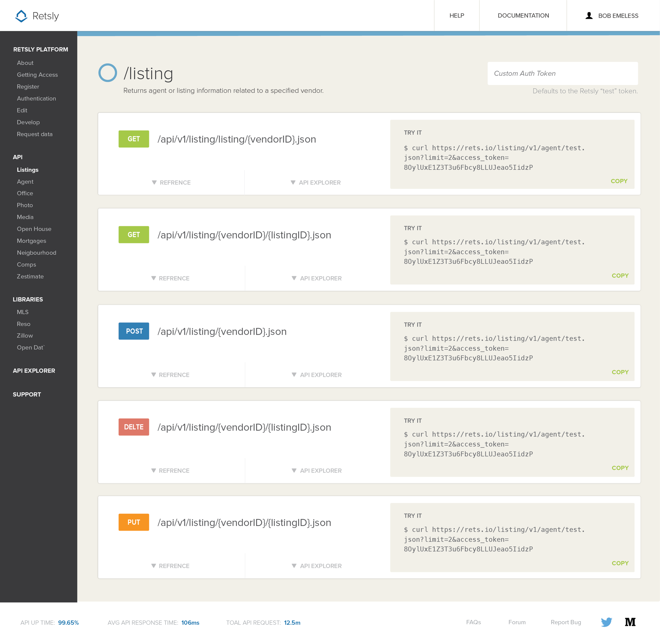660x644 pixels.
Task: Open Zestimate in the sidebar
Action: point(30,276)
